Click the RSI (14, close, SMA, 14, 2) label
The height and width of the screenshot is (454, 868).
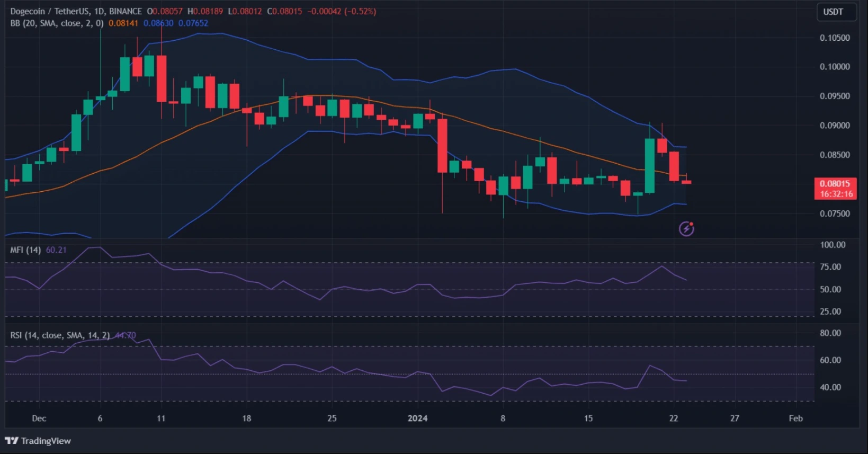[x=60, y=335]
